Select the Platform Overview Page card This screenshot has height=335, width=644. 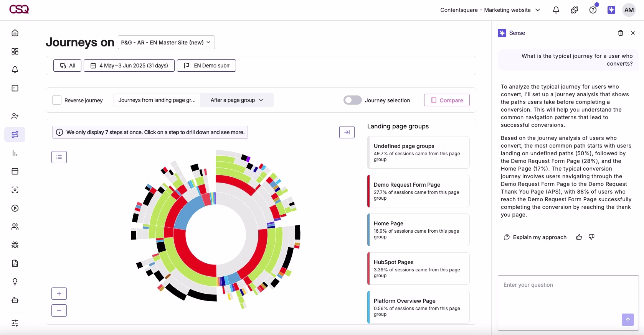[418, 307]
